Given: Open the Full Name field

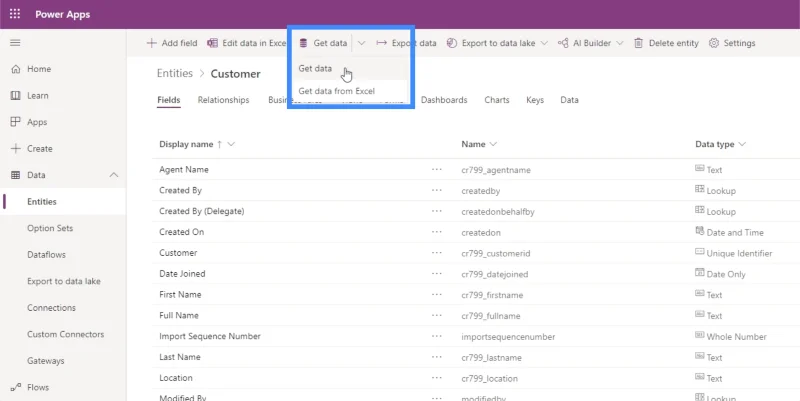Looking at the screenshot, I should [179, 316].
